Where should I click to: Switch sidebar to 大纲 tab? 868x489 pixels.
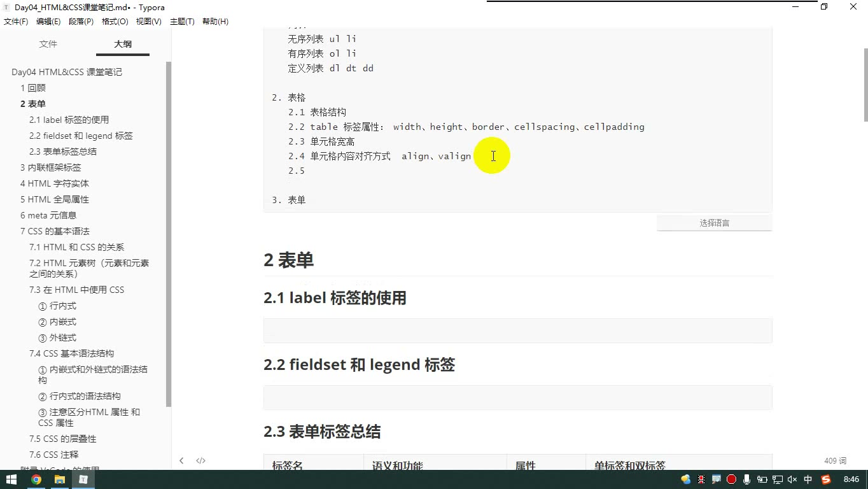tap(123, 44)
